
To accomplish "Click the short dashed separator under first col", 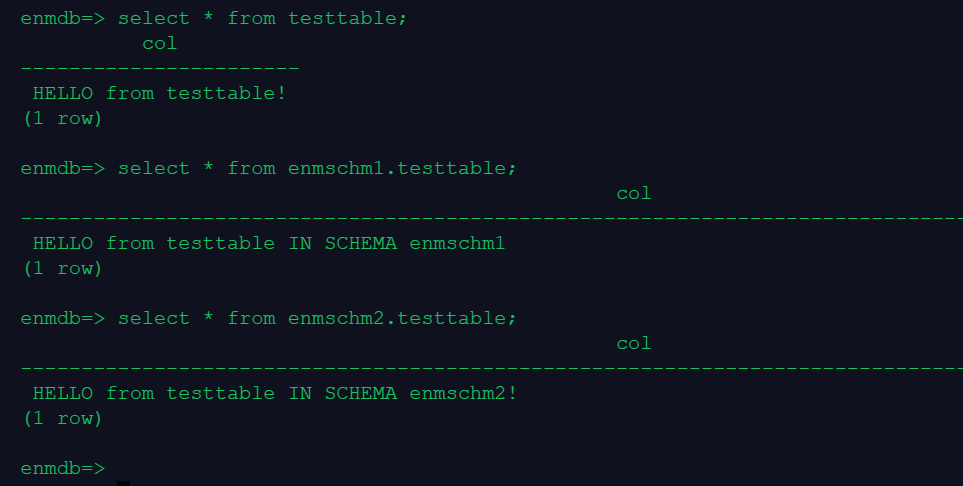I will click(x=160, y=68).
